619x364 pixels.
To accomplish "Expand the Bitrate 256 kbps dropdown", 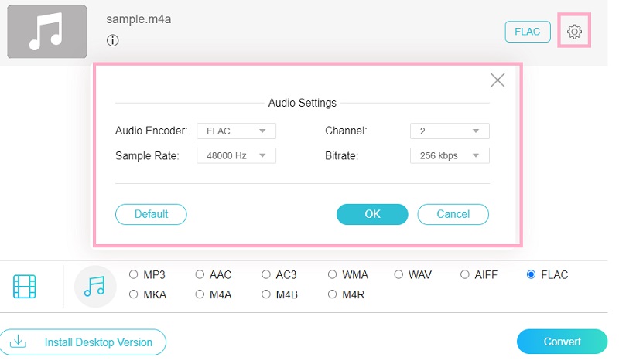I will pos(450,155).
